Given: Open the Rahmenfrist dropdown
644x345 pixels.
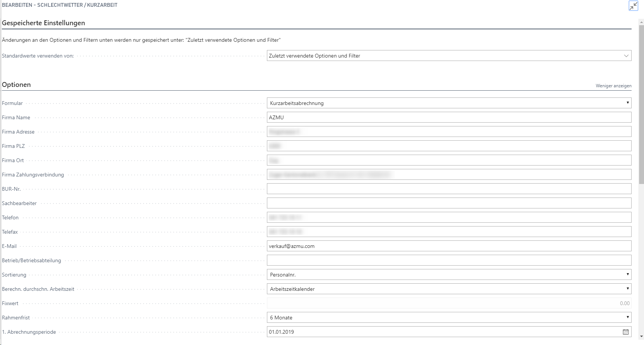Looking at the screenshot, I should click(x=449, y=318).
